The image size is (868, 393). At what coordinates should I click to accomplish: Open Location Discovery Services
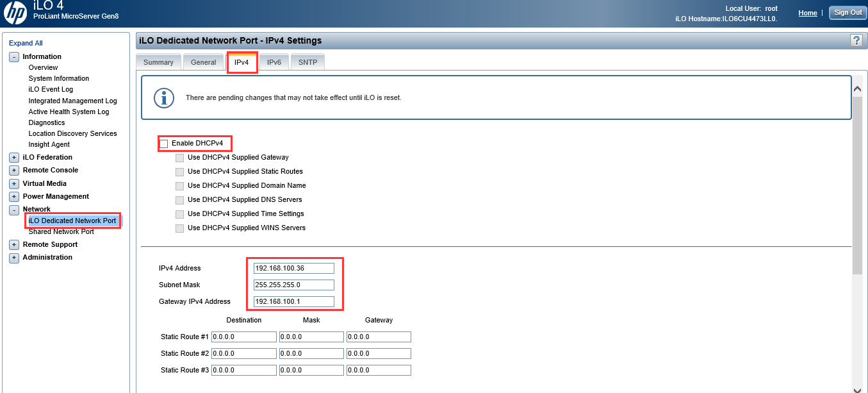coord(72,133)
